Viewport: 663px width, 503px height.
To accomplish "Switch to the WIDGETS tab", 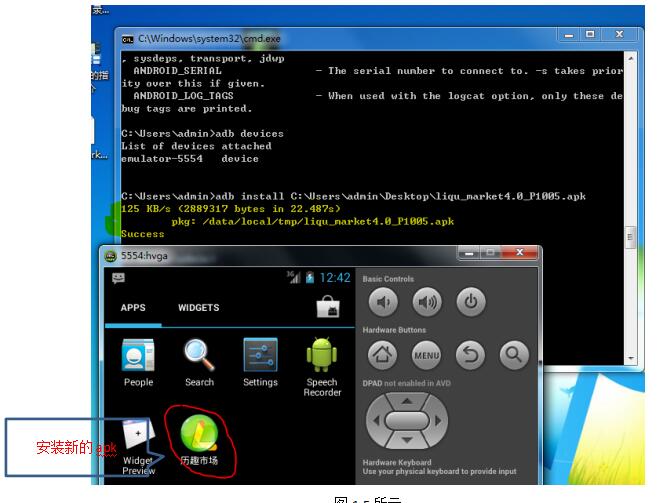I will pos(198,308).
